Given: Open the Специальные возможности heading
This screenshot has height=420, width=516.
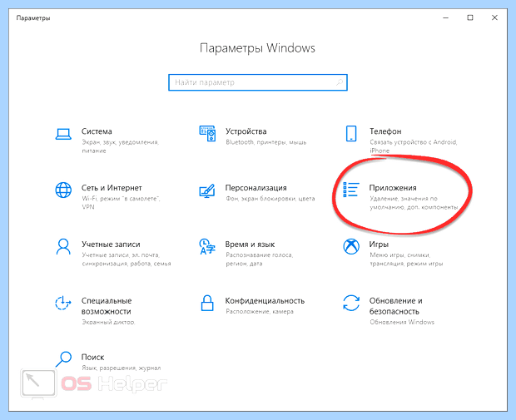Looking at the screenshot, I should tap(107, 306).
